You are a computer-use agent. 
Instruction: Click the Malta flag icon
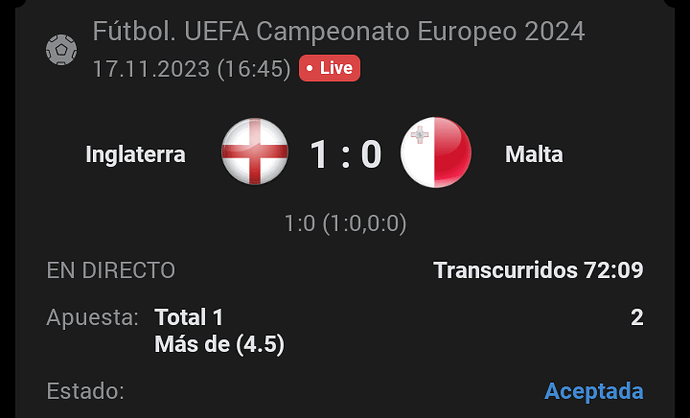click(436, 152)
